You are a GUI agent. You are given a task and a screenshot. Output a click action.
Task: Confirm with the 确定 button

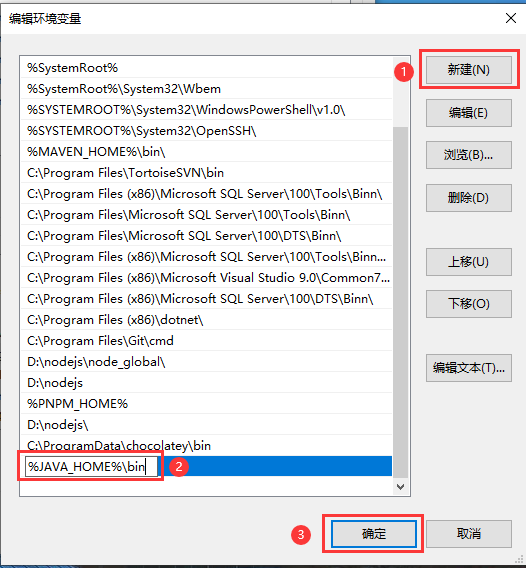[373, 534]
